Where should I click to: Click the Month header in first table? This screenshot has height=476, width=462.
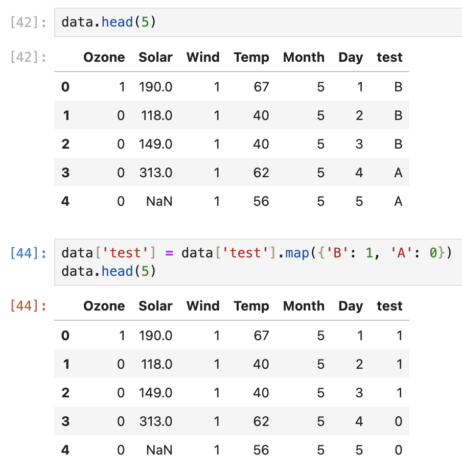(x=304, y=57)
